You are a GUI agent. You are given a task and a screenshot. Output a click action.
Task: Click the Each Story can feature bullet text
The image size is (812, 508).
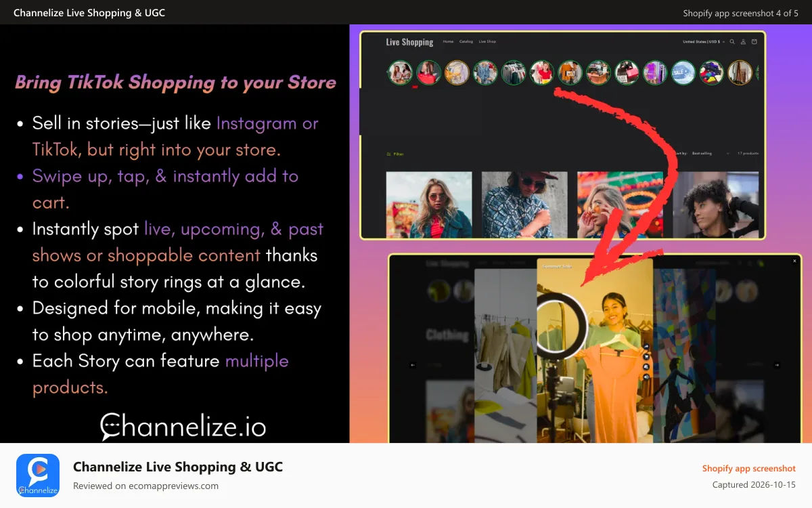160,374
